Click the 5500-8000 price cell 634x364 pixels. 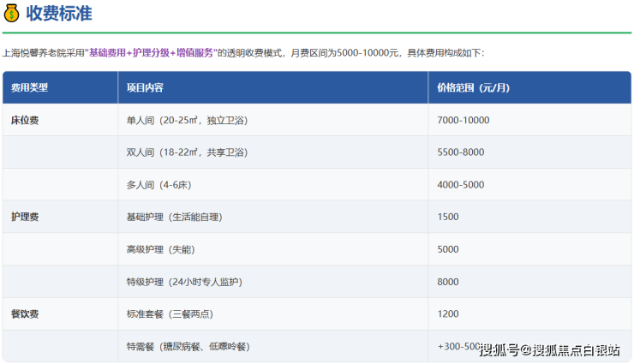(x=460, y=152)
